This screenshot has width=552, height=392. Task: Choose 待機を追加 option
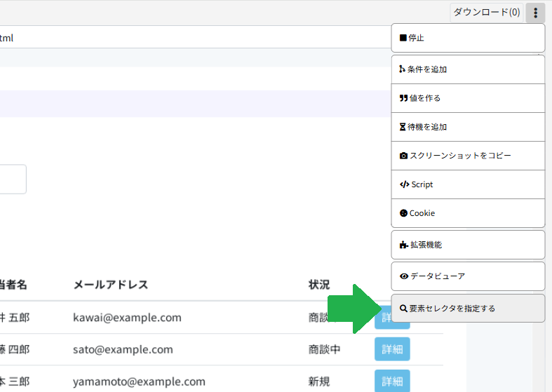(468, 127)
